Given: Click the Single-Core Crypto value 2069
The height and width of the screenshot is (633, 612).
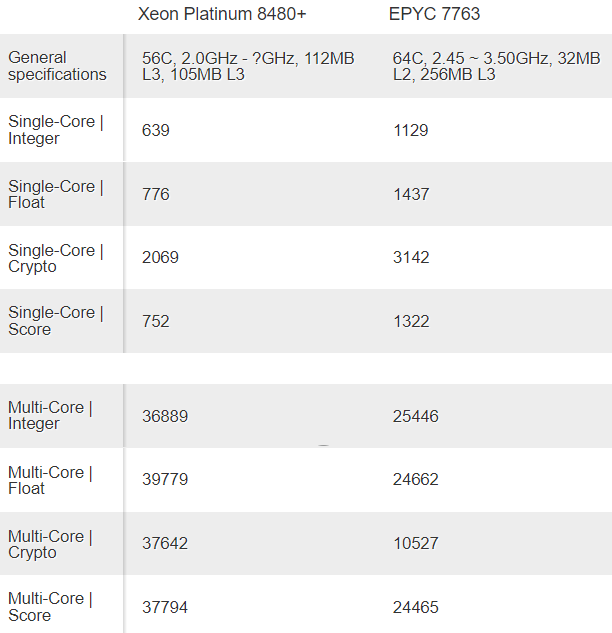Looking at the screenshot, I should tap(160, 258).
